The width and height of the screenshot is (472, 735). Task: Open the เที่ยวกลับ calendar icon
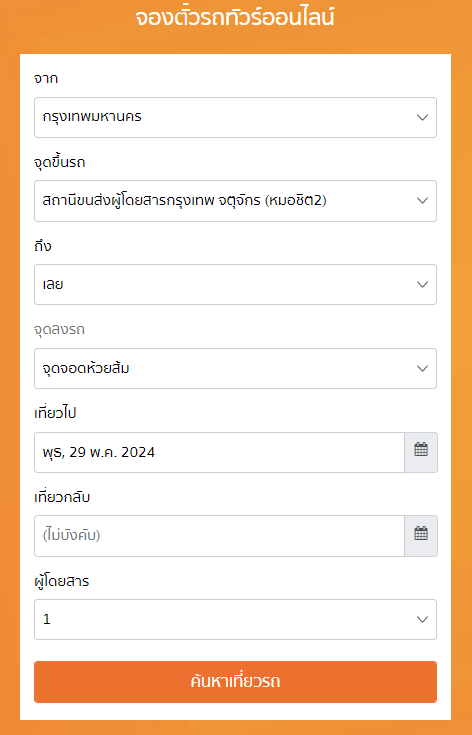421,536
